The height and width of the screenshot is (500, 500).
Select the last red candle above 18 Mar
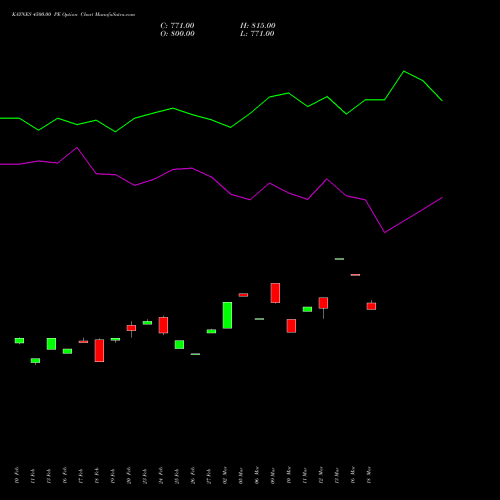point(371,306)
